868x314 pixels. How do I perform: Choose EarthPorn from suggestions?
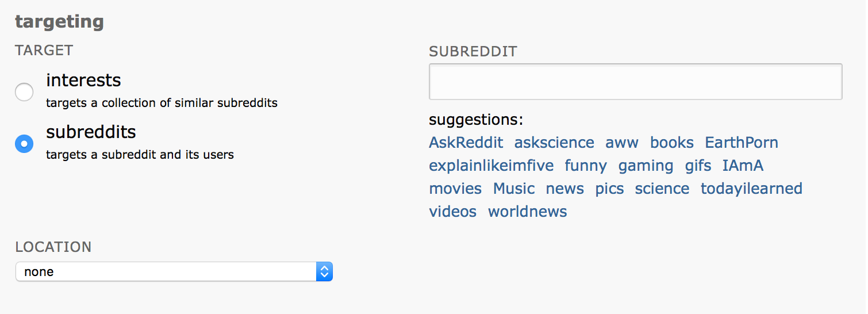click(x=742, y=143)
